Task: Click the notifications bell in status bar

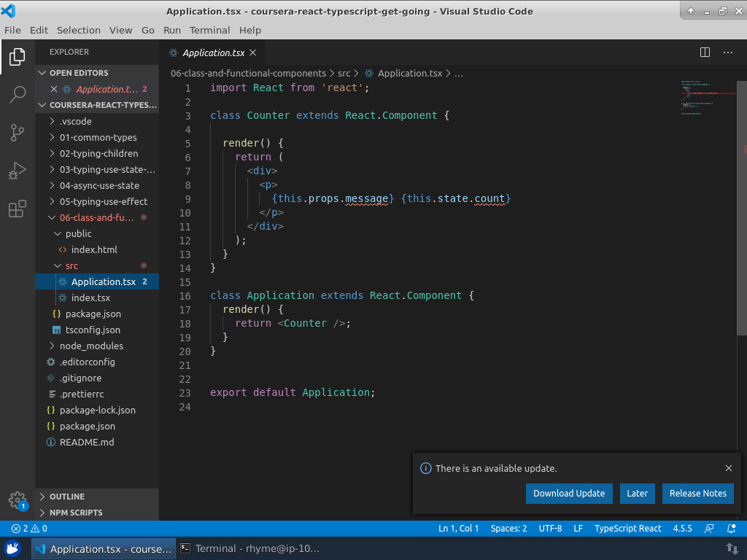Action: [732, 529]
